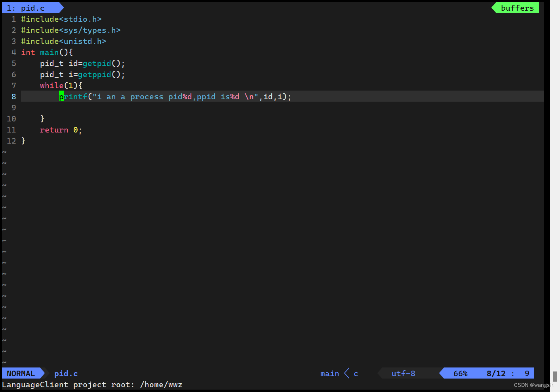Click the scrollbar thumb at right edge
The image size is (560, 392).
tap(555, 376)
